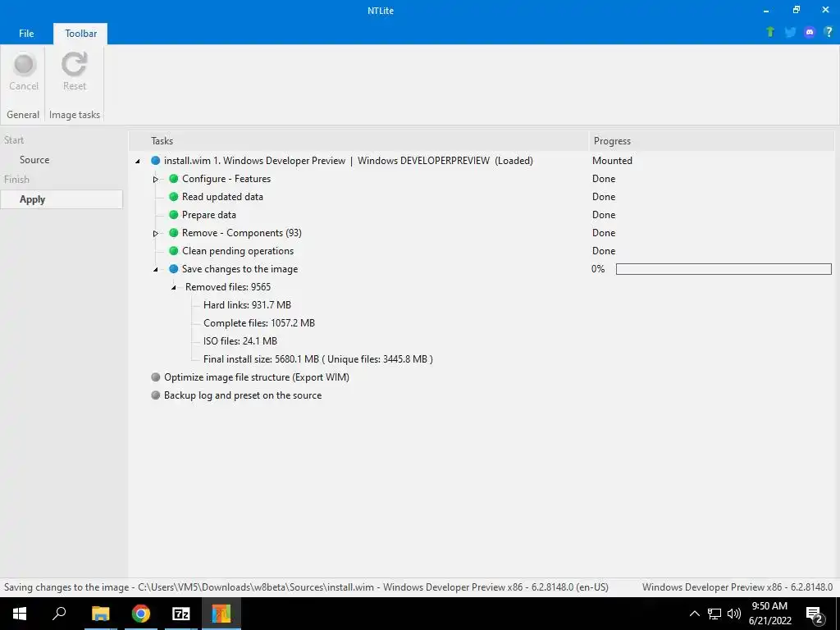Select Clean pending operations task row
This screenshot has height=630, width=840.
coord(238,251)
